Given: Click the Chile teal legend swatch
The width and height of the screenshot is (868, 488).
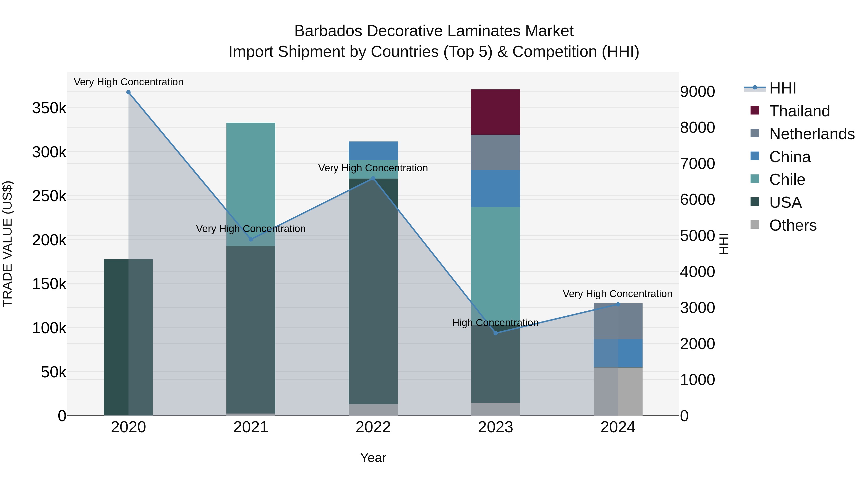Looking at the screenshot, I should [755, 179].
